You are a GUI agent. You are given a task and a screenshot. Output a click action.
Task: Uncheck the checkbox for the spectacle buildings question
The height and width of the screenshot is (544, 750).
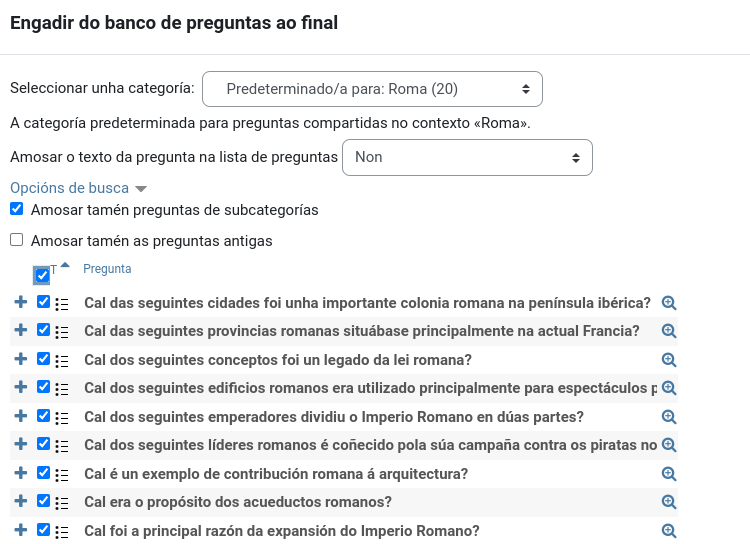43,387
